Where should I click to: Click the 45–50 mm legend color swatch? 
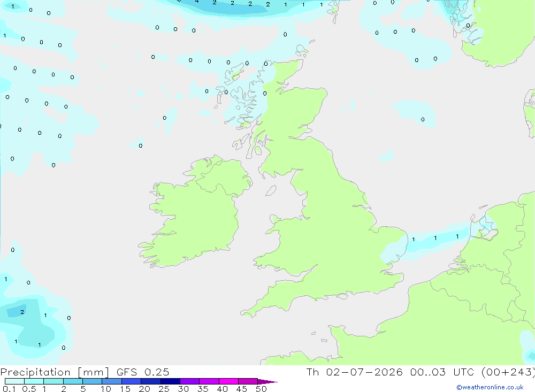[248, 381]
